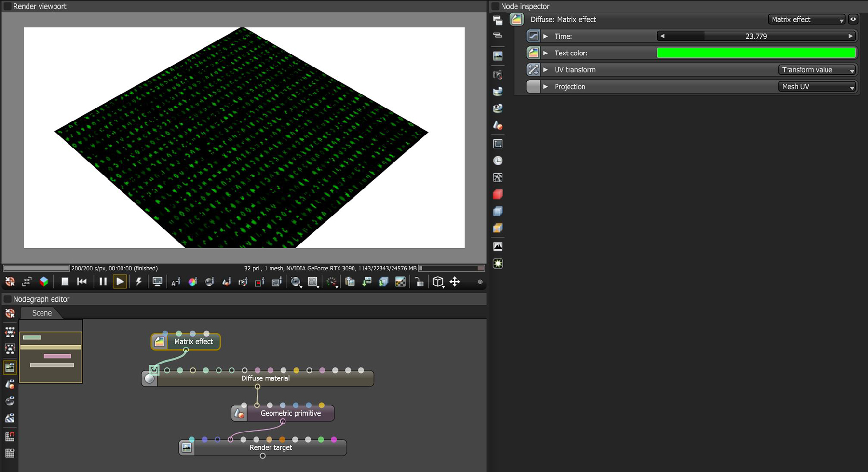
Task: Click the save render image icon
Action: [x=367, y=282]
